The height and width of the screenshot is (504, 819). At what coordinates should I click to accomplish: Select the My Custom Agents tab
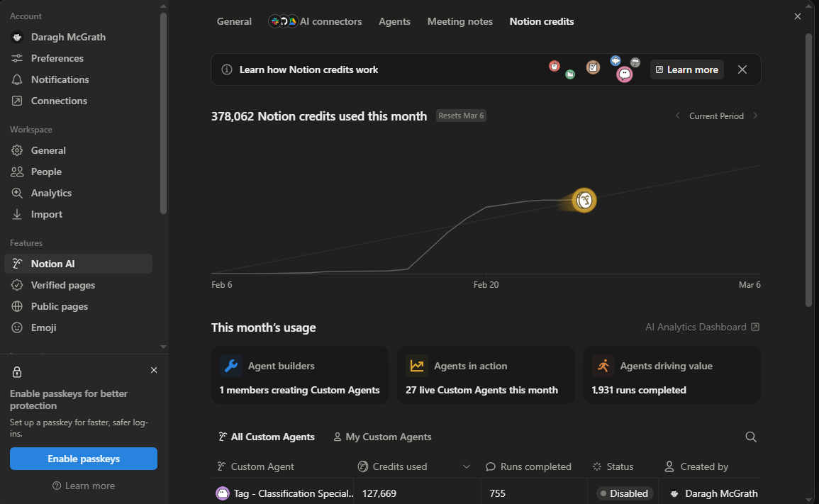[382, 437]
